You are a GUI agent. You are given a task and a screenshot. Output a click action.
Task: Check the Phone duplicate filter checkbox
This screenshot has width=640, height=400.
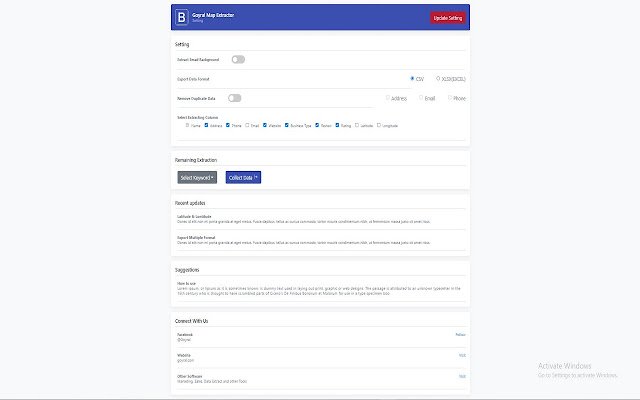[x=450, y=98]
